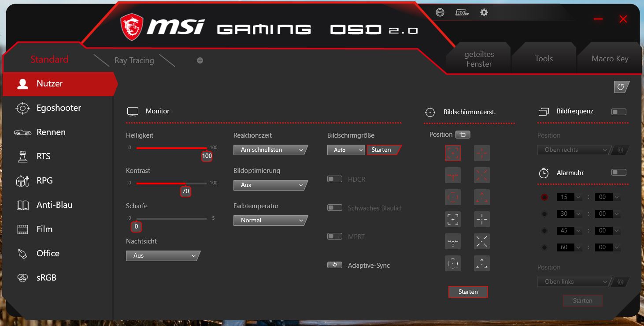Open the Oben rechts position dropdown
This screenshot has height=326, width=644.
575,150
